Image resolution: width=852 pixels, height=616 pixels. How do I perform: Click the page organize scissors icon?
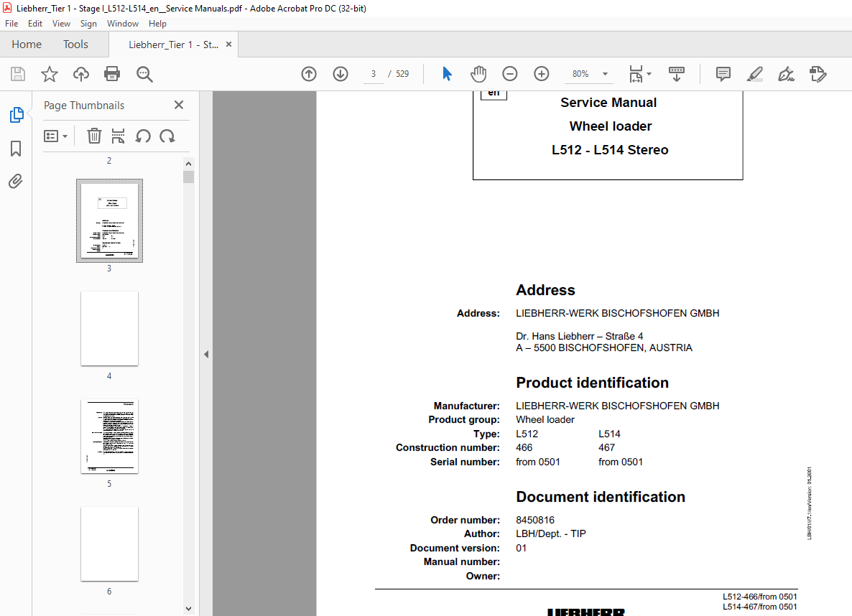tap(118, 136)
